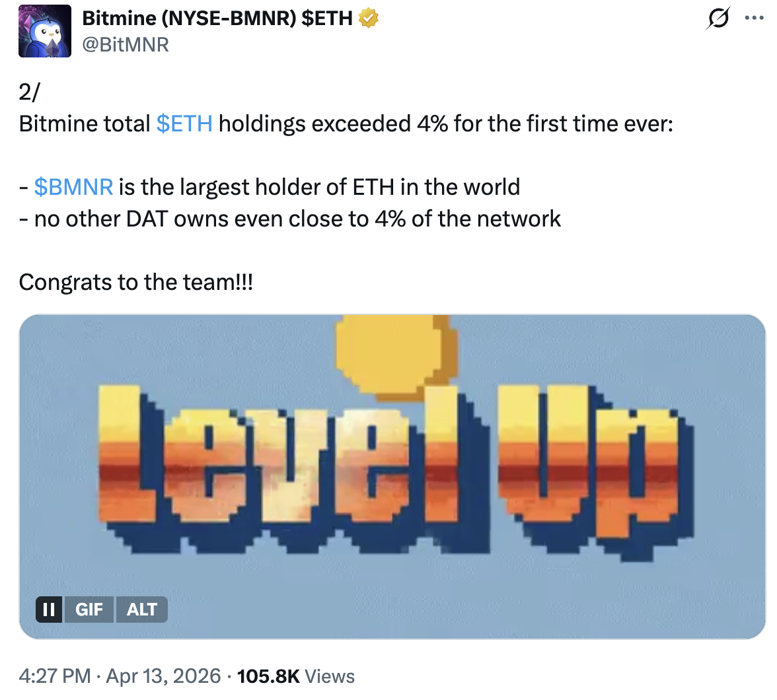The height and width of the screenshot is (700, 777).
Task: Open the Bitmine (NYSE-BMNR) $ETH display name
Action: 217,18
